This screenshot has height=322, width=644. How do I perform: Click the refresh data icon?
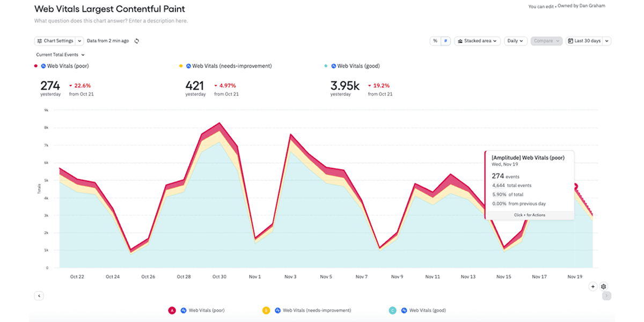137,41
